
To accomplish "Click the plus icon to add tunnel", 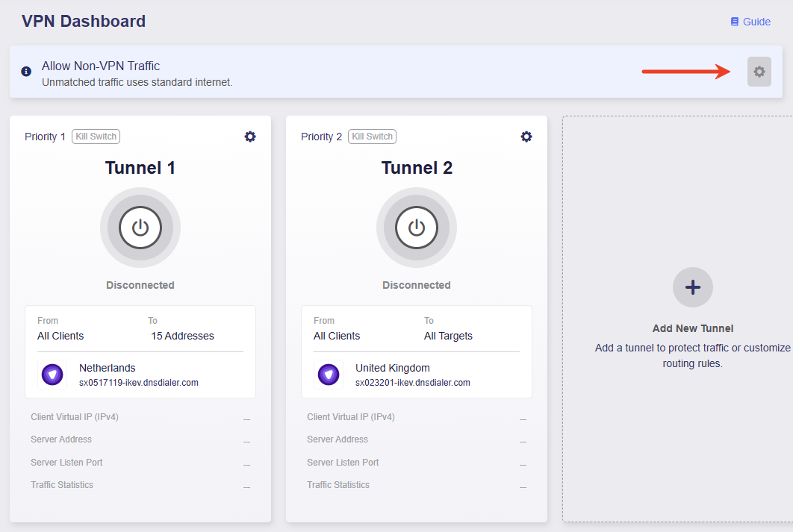I will 692,287.
